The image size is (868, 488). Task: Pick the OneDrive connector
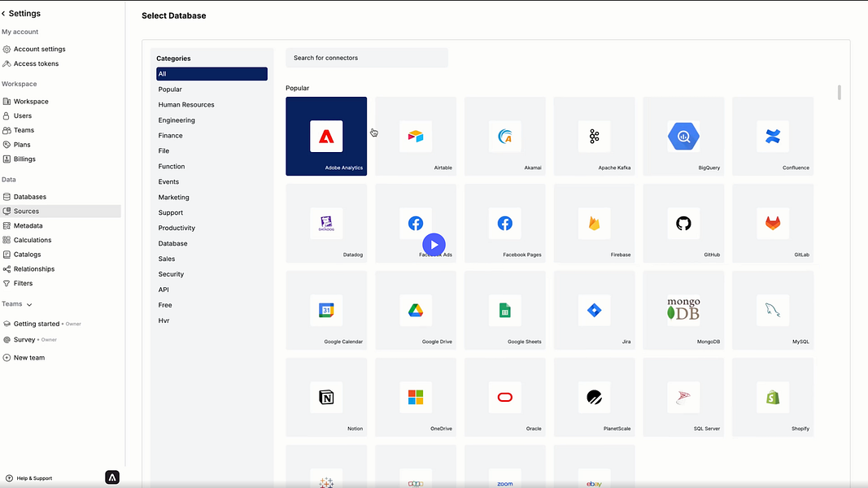click(416, 397)
